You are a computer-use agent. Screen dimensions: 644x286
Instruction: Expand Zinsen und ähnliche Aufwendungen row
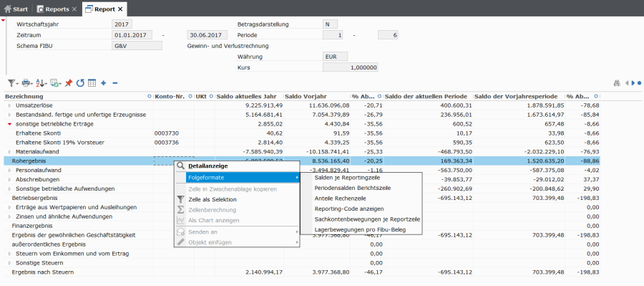point(10,216)
